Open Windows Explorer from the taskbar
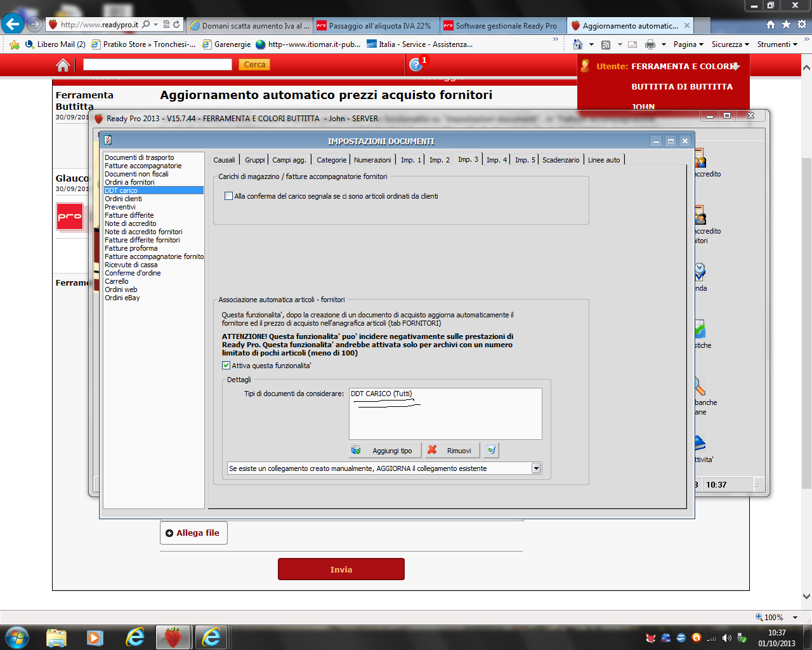 point(56,637)
